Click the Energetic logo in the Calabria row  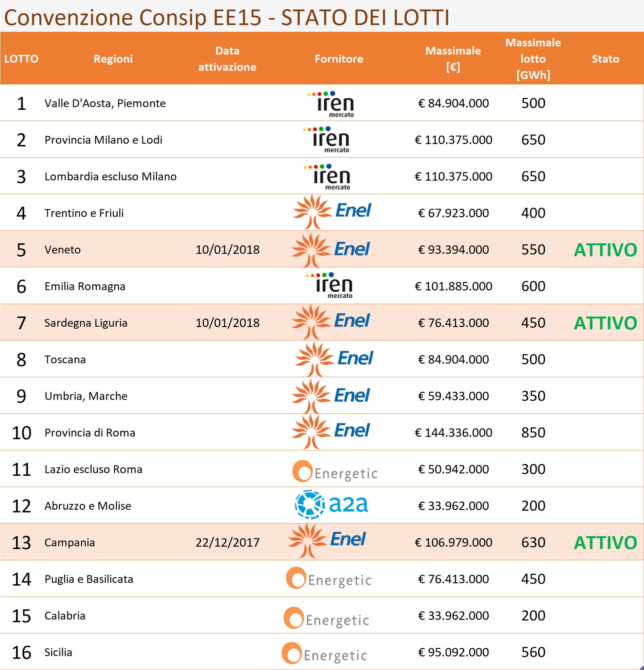[x=327, y=618]
